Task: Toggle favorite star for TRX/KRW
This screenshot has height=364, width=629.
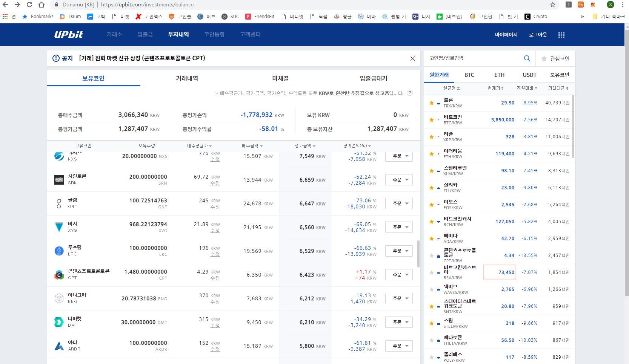Action: (432, 103)
